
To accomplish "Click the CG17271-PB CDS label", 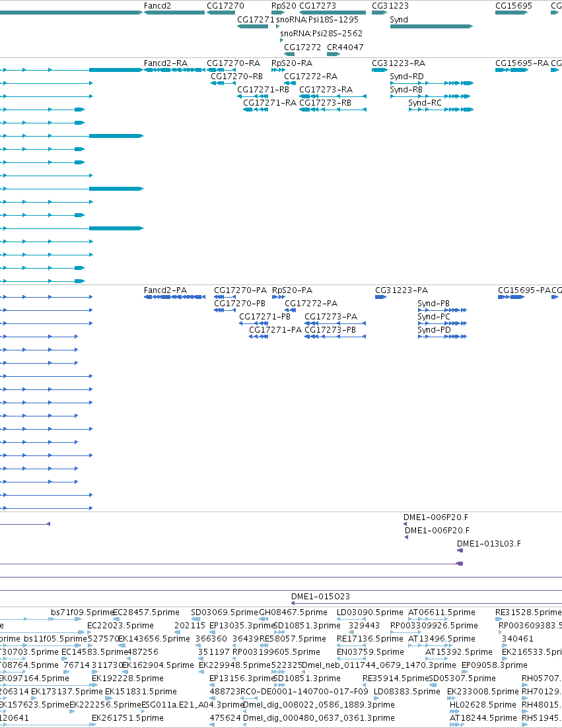I will (265, 317).
